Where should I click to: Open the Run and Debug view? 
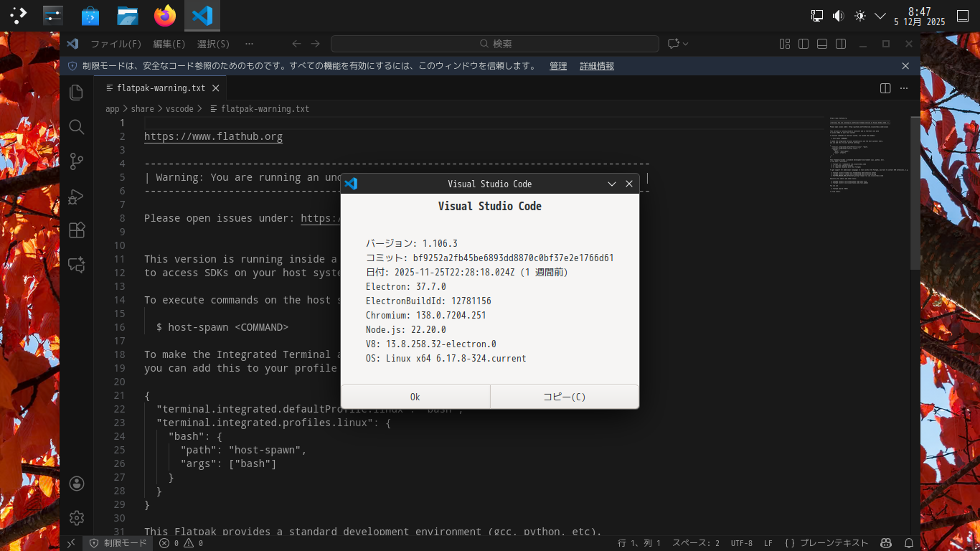point(77,196)
